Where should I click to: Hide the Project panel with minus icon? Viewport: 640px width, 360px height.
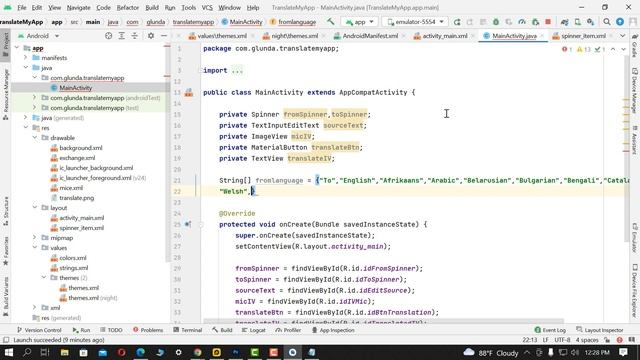pyautogui.click(x=164, y=36)
